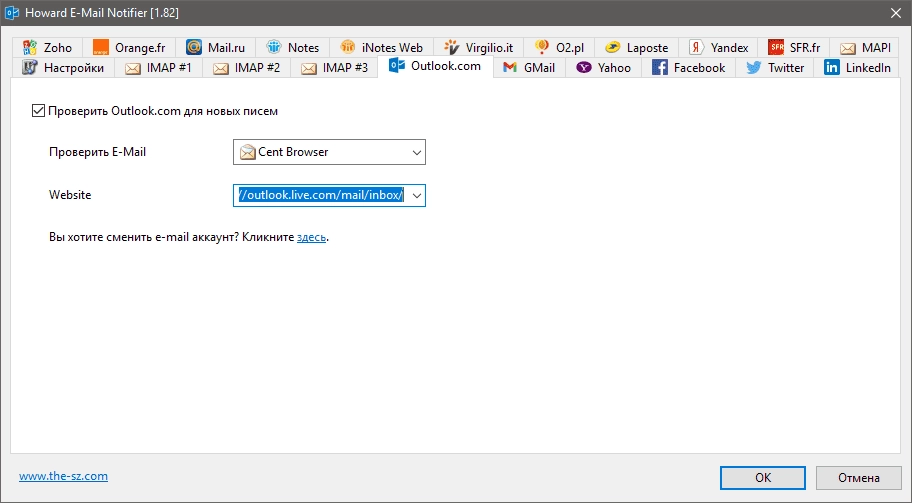Click the Virgilio.it icon

coord(451,47)
